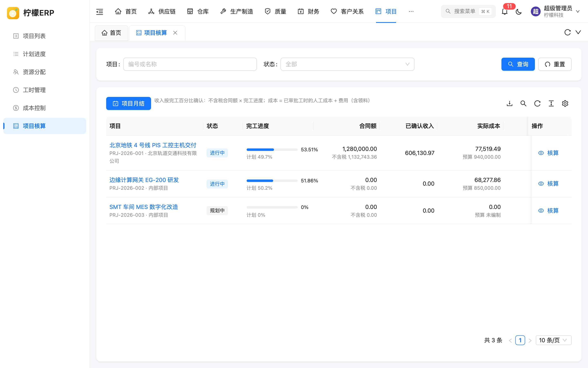588x368 pixels.
Task: Open 超级管理员 account dropdown arrow
Action: tap(578, 11)
